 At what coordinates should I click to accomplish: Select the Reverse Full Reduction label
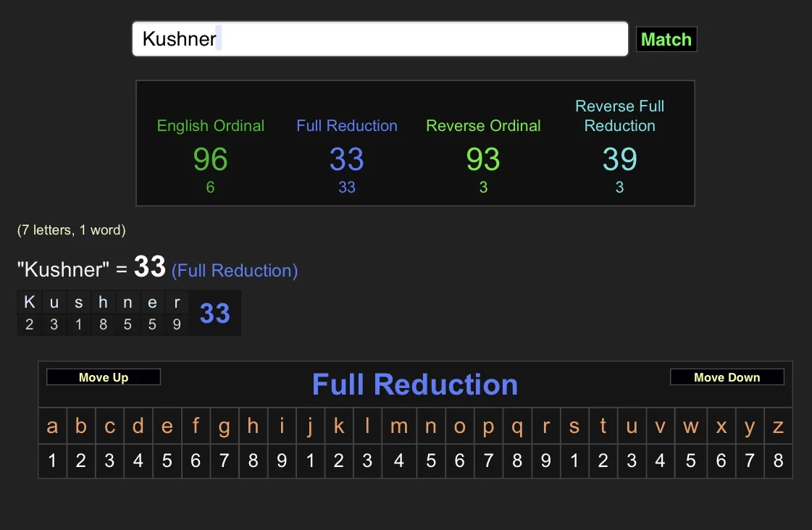tap(620, 116)
